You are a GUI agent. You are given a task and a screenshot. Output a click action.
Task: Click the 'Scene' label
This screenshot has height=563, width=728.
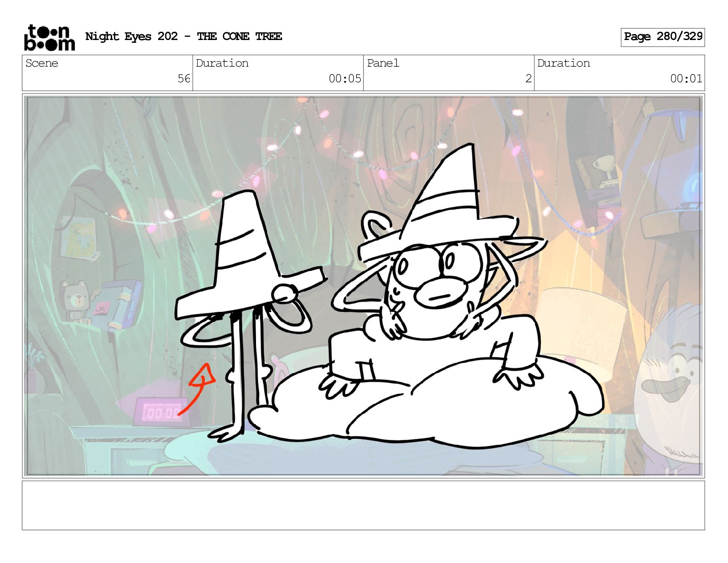pyautogui.click(x=42, y=63)
